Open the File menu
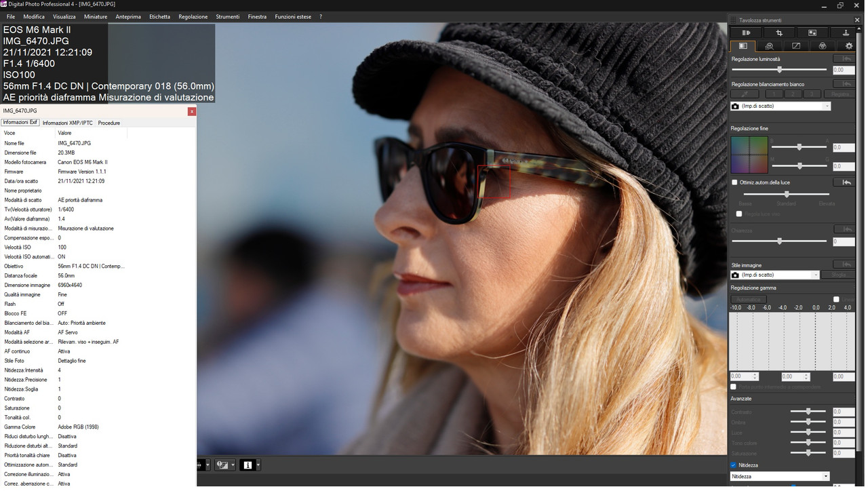Viewport: 868px width, 491px height. pos(11,16)
